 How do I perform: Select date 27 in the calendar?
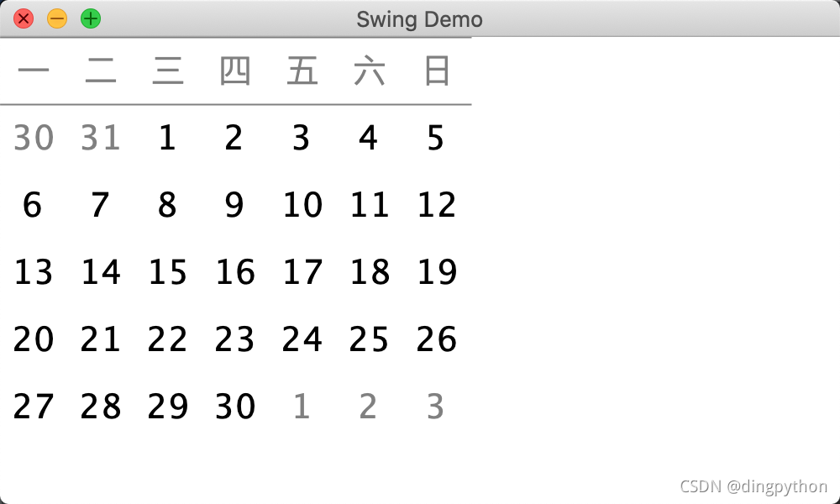(34, 406)
